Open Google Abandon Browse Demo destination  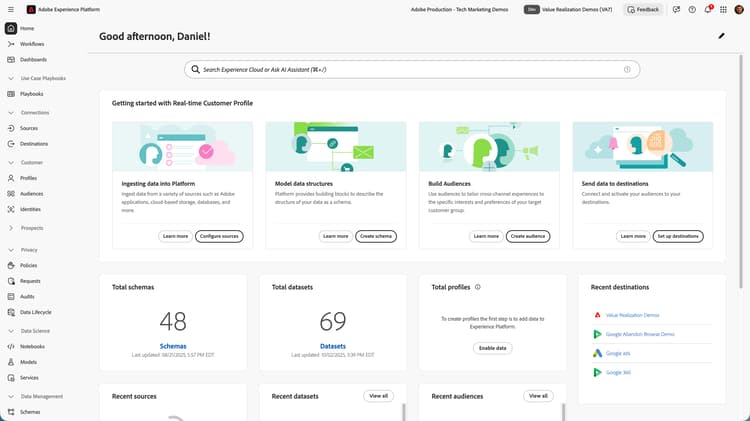[640, 334]
